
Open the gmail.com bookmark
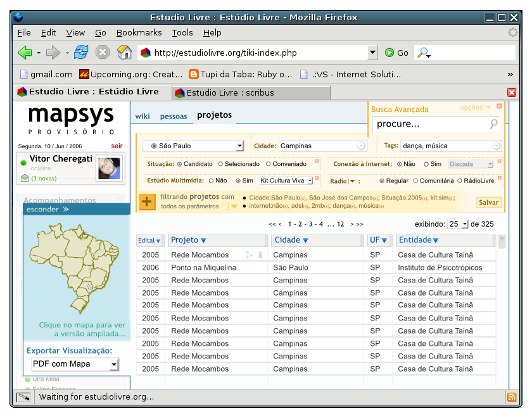(x=46, y=74)
